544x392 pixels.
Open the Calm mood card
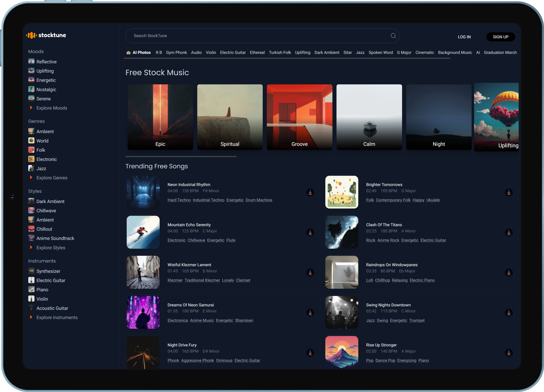point(369,117)
